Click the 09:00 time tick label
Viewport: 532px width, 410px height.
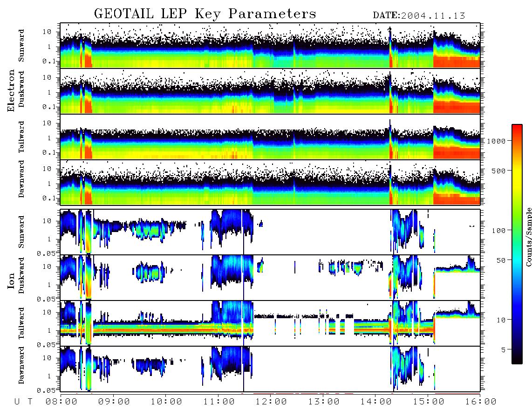pos(114,402)
